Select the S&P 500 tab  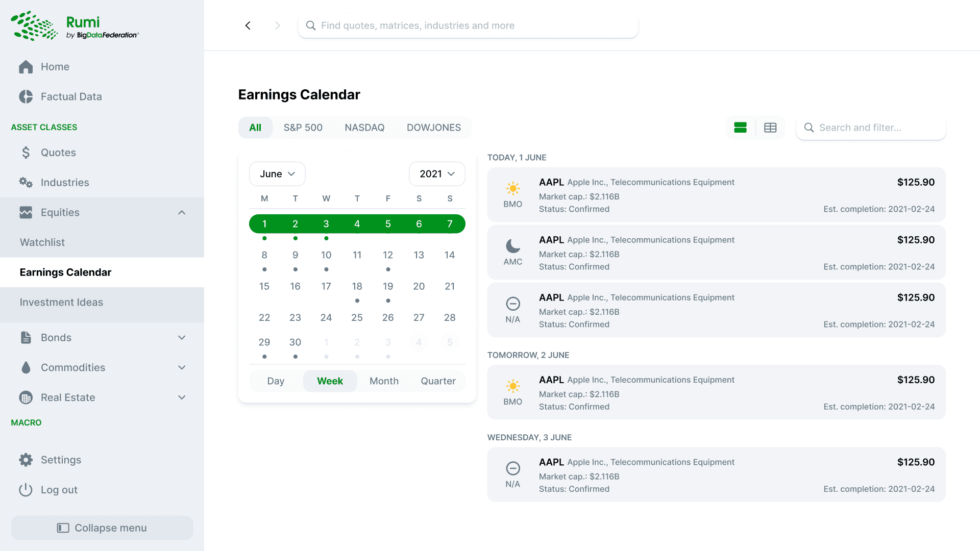click(303, 128)
